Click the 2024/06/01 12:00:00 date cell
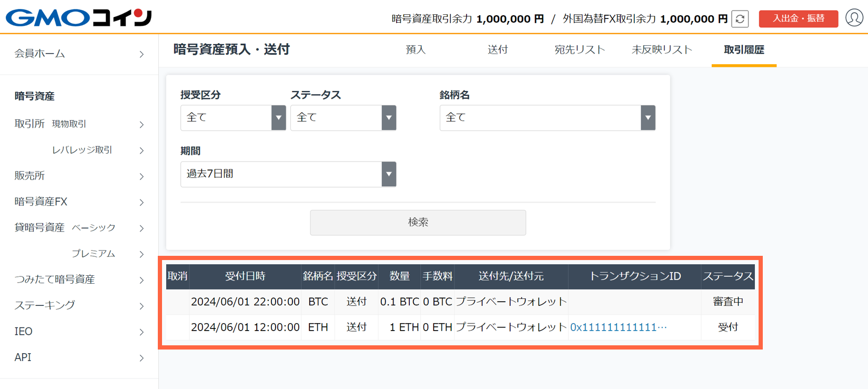 [x=245, y=327]
